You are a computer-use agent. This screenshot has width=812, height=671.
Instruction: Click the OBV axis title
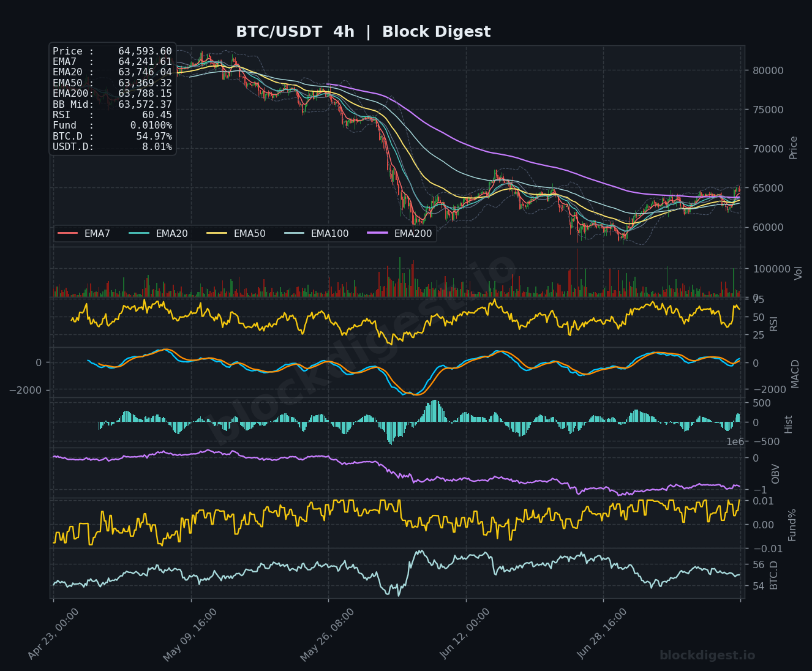[x=776, y=474]
